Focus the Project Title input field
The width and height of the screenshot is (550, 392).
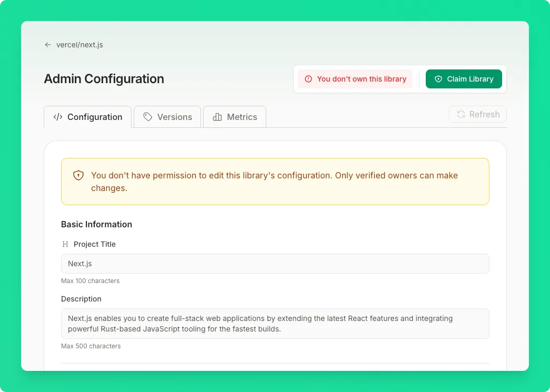tap(275, 264)
